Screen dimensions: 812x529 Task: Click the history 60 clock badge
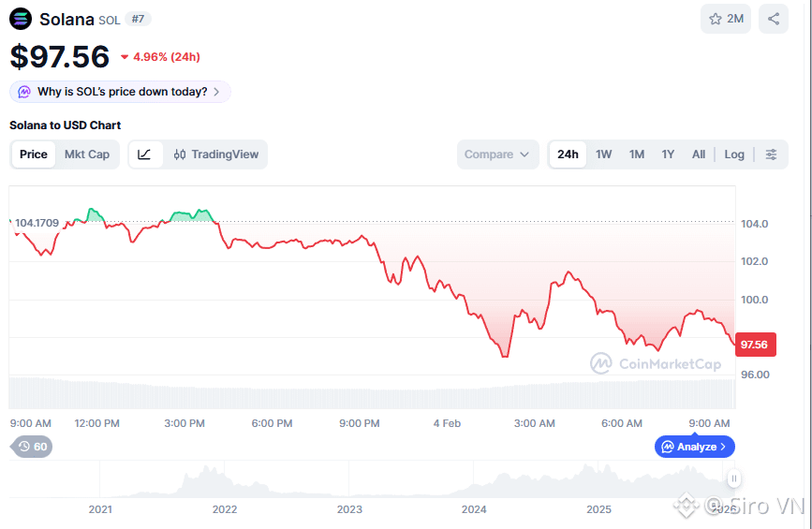33,447
